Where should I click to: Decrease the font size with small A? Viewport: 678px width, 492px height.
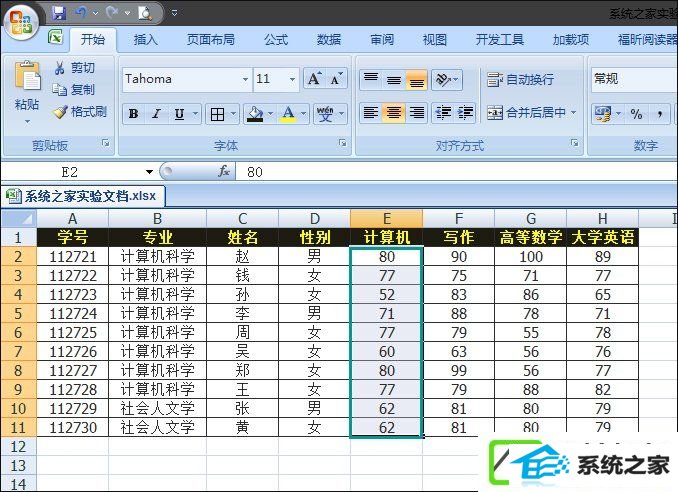point(336,79)
